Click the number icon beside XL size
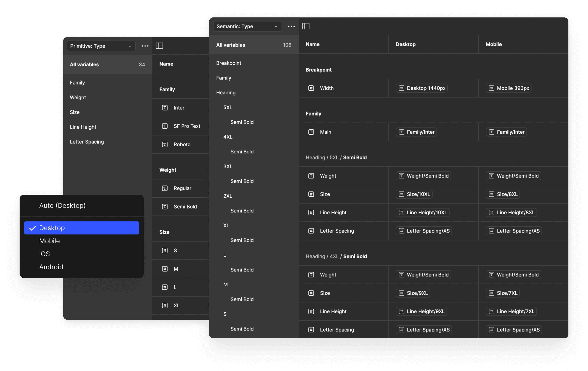 coord(165,305)
